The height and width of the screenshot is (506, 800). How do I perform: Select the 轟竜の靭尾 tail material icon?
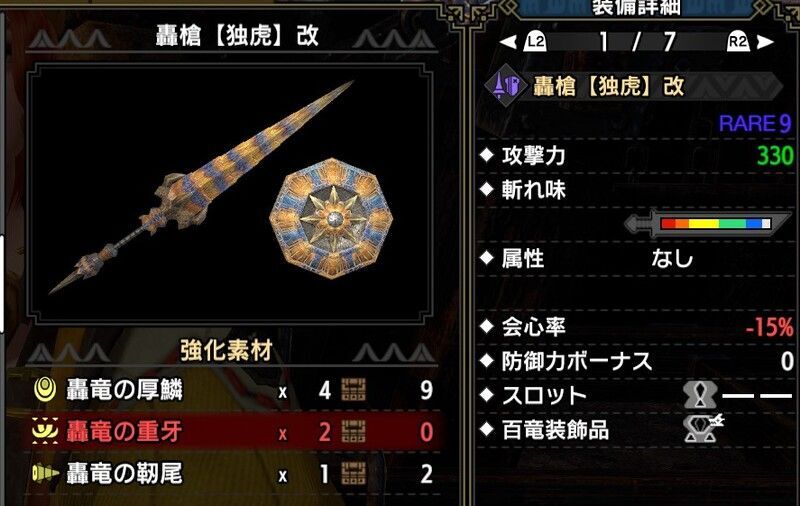(x=45, y=473)
